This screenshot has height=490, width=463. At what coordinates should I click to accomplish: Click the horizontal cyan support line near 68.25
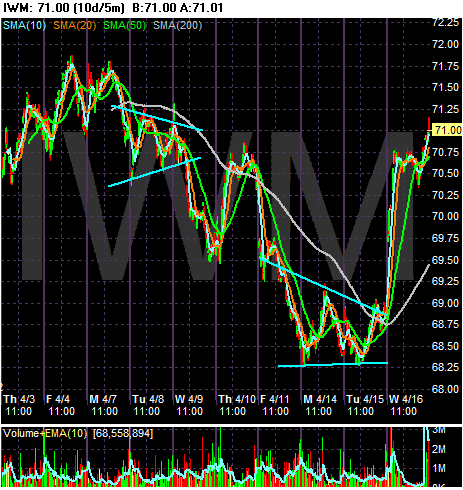333,364
